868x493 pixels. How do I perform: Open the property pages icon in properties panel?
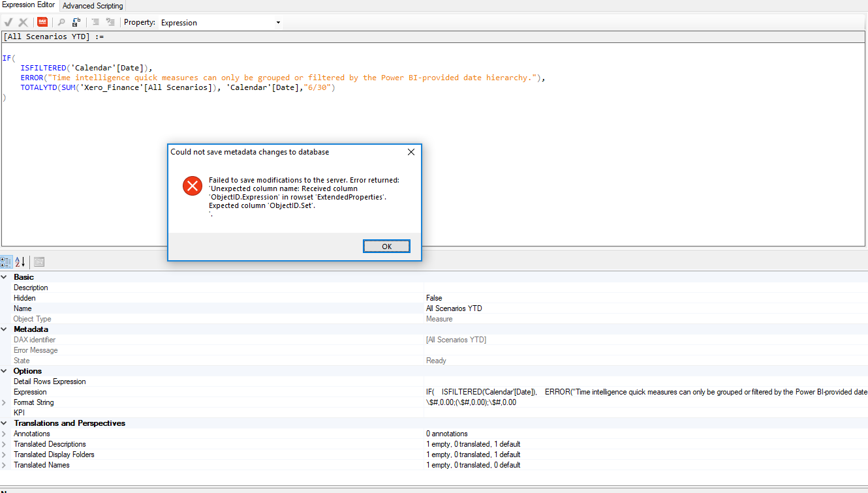[x=39, y=261]
